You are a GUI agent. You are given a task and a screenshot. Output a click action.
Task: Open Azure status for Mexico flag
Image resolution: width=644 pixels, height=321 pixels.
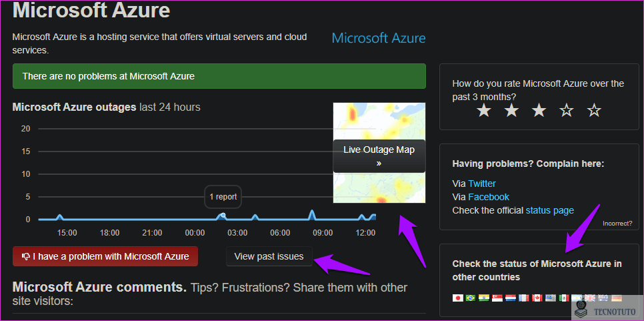point(564,298)
